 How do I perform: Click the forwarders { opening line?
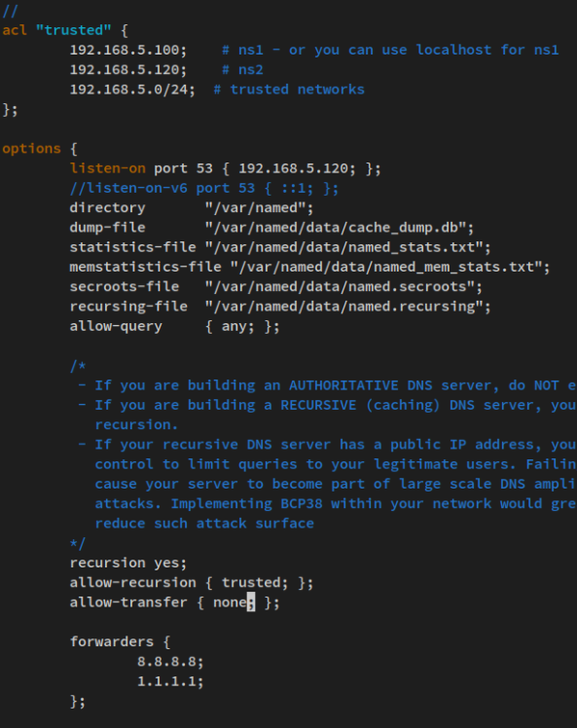(x=121, y=641)
